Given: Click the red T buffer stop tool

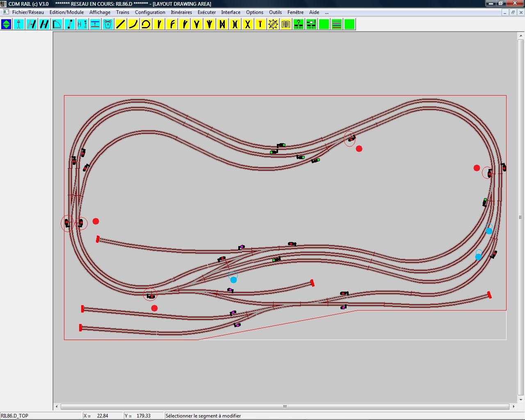Looking at the screenshot, I should tap(260, 25).
